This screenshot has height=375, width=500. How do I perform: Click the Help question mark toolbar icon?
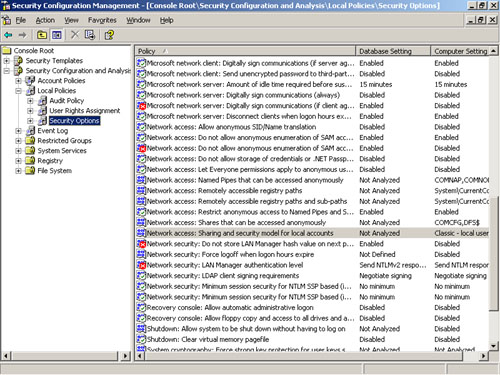pos(109,35)
